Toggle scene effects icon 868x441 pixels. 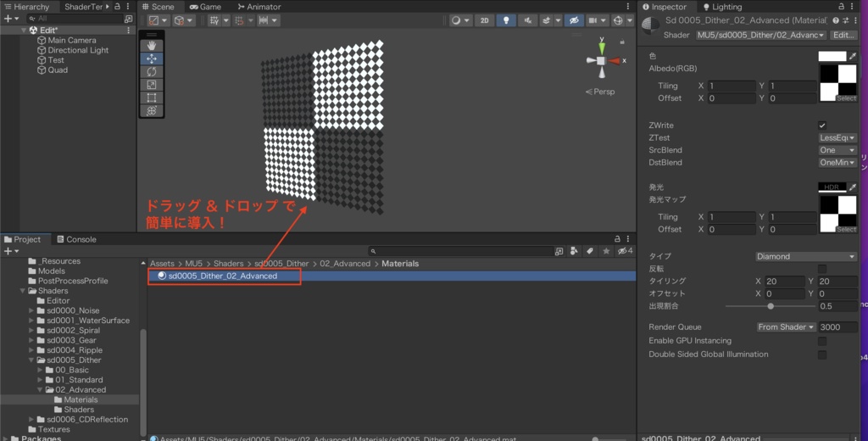coord(547,20)
